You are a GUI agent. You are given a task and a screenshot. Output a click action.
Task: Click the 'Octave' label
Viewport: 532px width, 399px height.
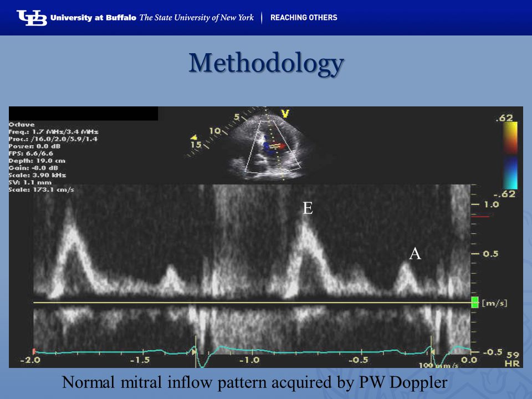pyautogui.click(x=22, y=125)
